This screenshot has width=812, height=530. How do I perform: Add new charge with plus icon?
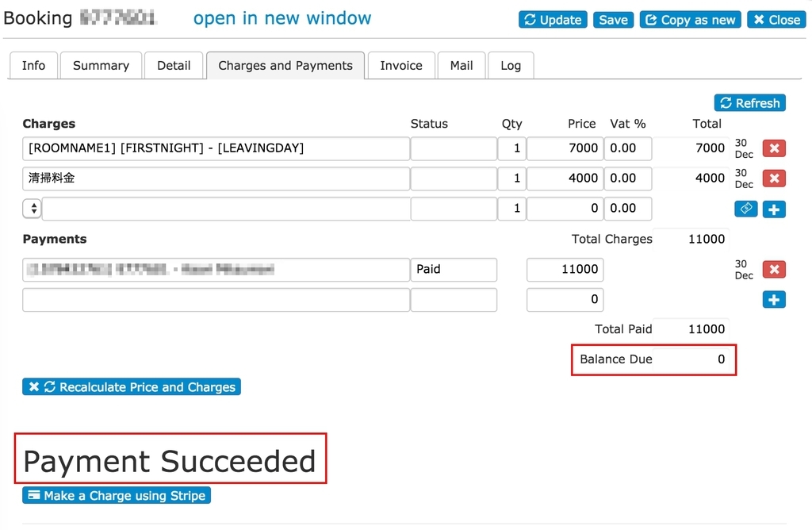click(x=774, y=209)
